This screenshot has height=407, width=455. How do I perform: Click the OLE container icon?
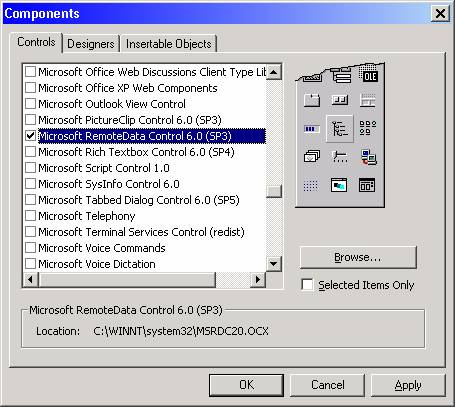tap(369, 76)
